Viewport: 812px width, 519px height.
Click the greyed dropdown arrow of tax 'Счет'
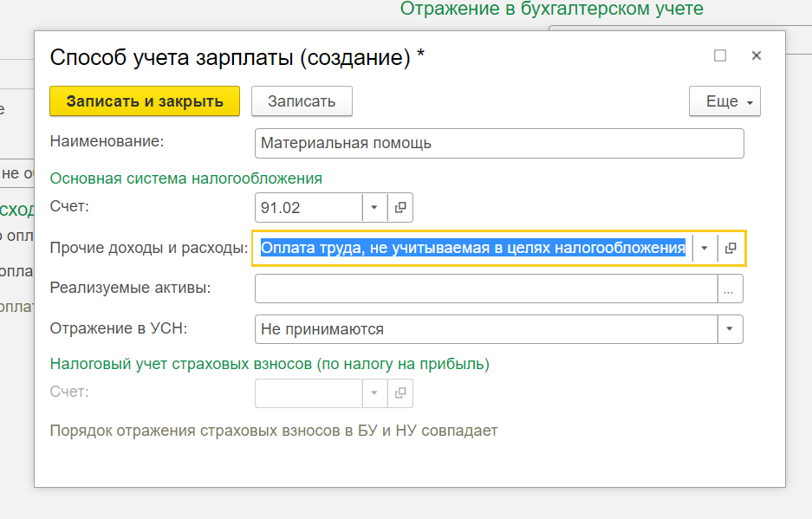click(x=374, y=392)
